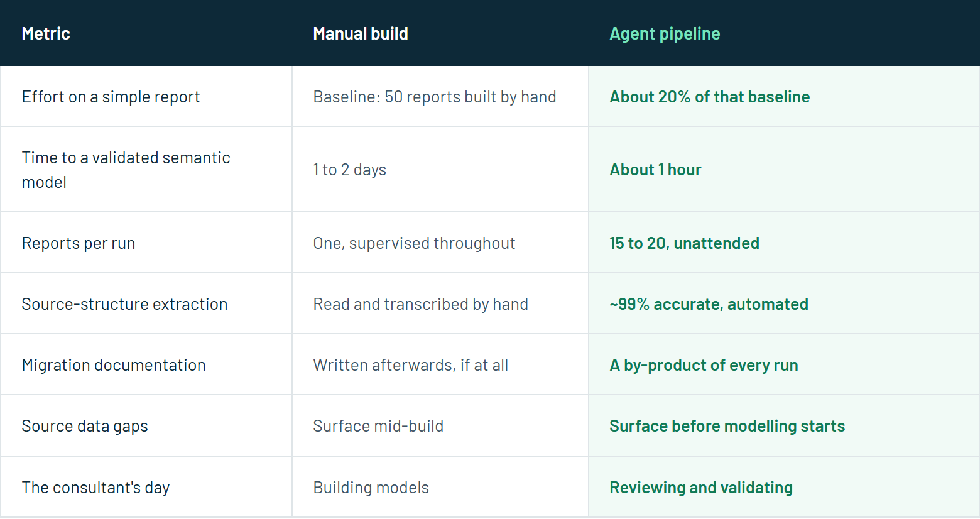
Task: Click the 'About 1 hour' cell
Action: pos(784,170)
